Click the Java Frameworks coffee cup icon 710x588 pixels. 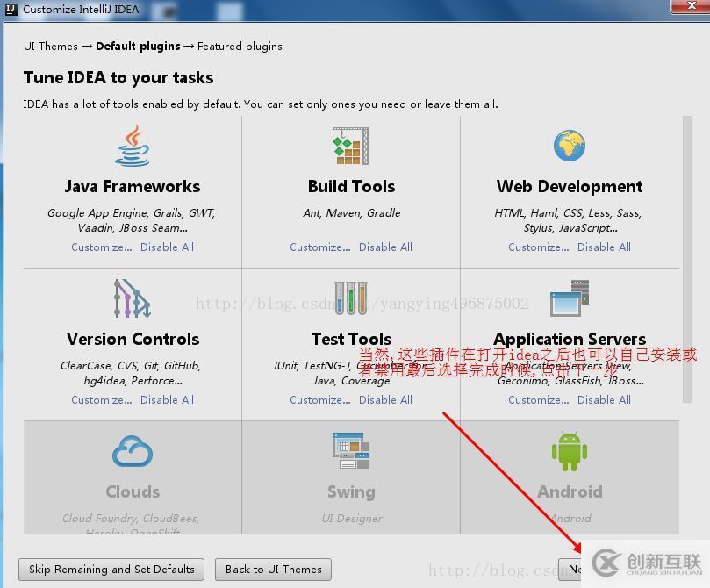[132, 147]
